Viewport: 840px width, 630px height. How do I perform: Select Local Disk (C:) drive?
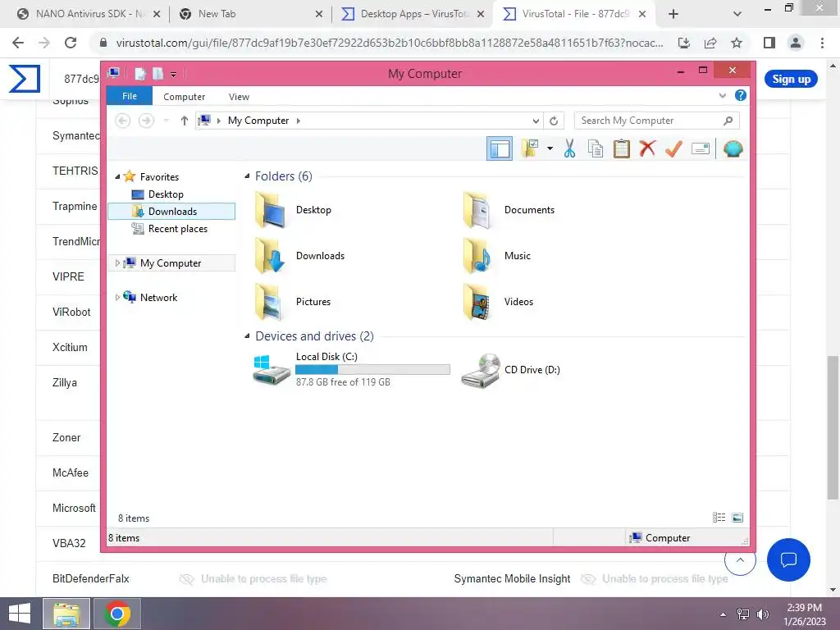coord(351,370)
